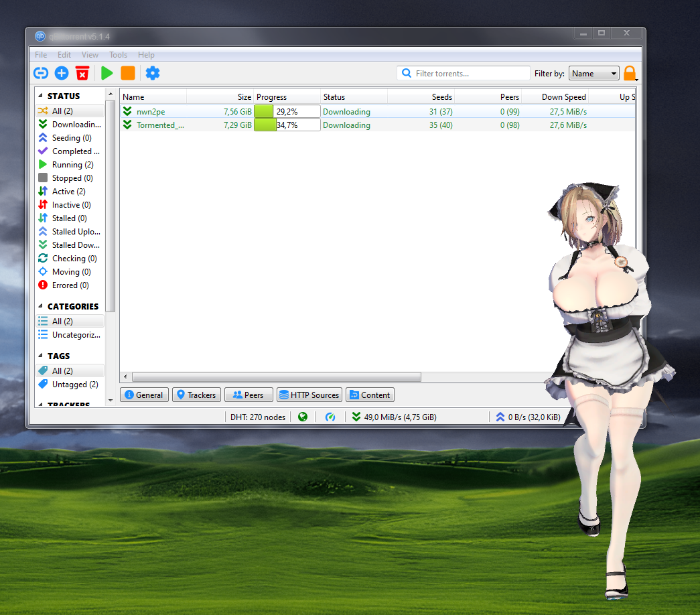Viewport: 700px width, 615px height.
Task: Sort by the Size column header
Action: [220, 97]
